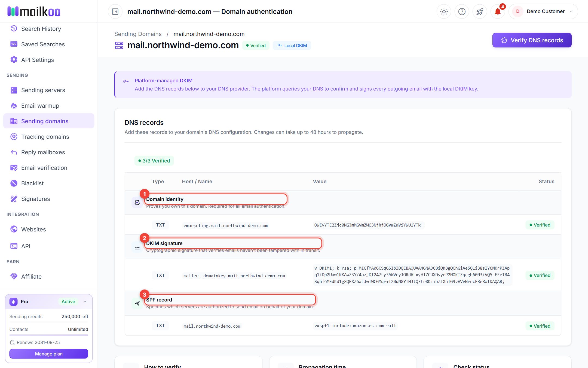This screenshot has width=588, height=368.
Task: Click the Blacklist icon
Action: 14,183
